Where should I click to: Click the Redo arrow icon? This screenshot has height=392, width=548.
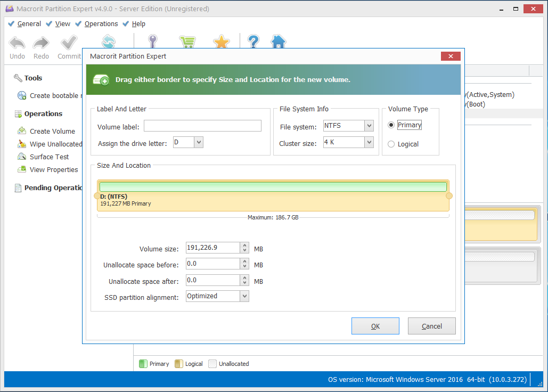(x=41, y=43)
